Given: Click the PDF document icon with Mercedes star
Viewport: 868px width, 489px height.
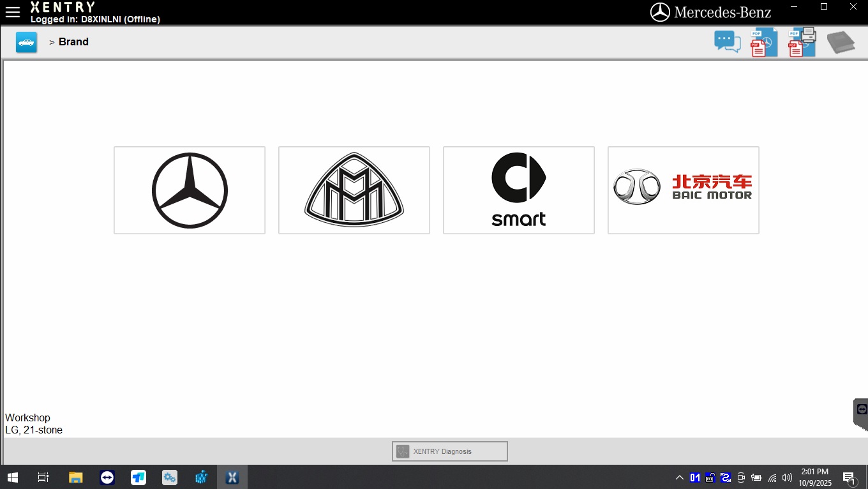Looking at the screenshot, I should (x=763, y=43).
